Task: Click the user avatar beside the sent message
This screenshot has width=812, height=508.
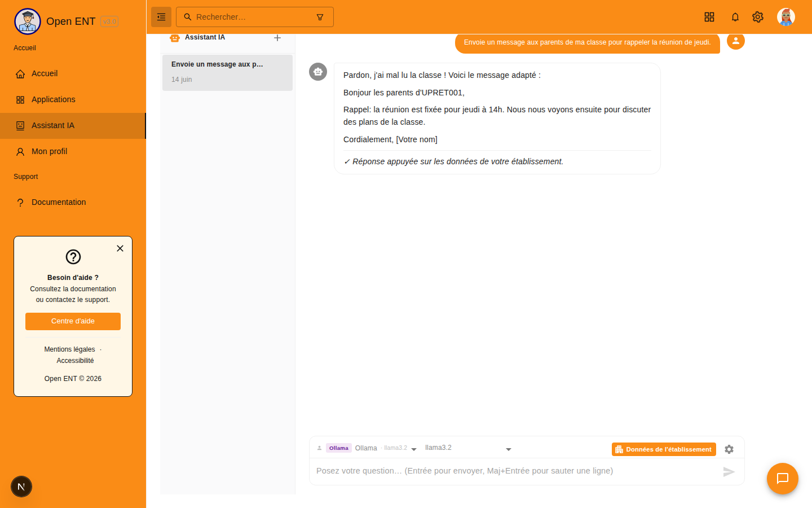Action: click(736, 41)
